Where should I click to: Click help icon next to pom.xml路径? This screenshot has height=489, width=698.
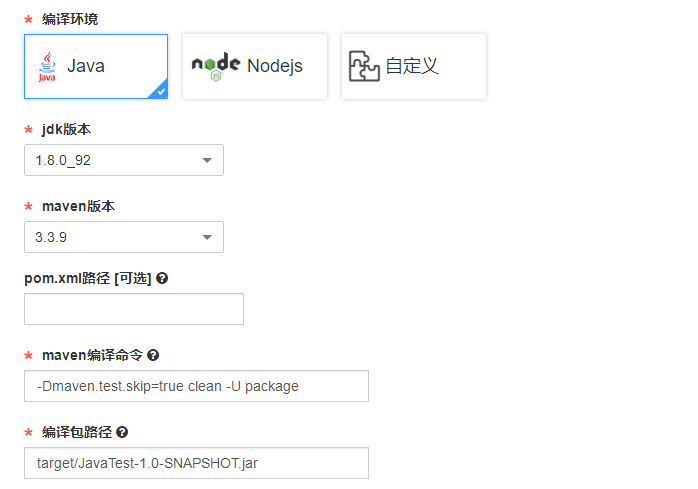click(162, 278)
